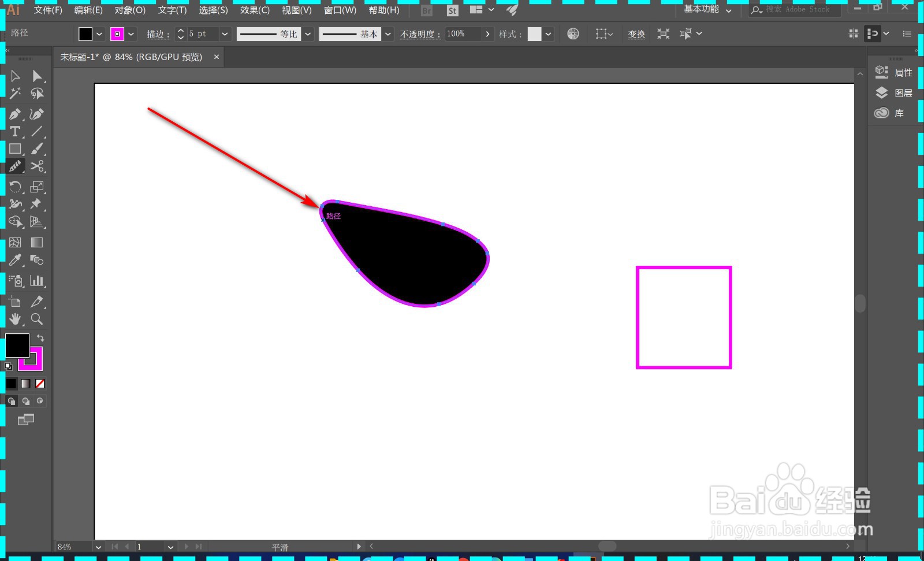Expand opacity slider arrow
924x561 pixels.
click(x=488, y=34)
